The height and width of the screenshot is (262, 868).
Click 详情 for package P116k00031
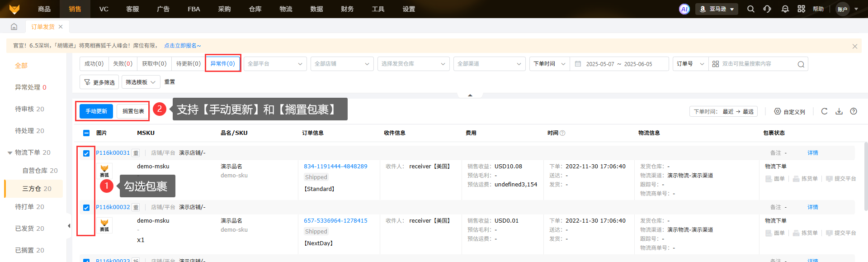(x=813, y=153)
